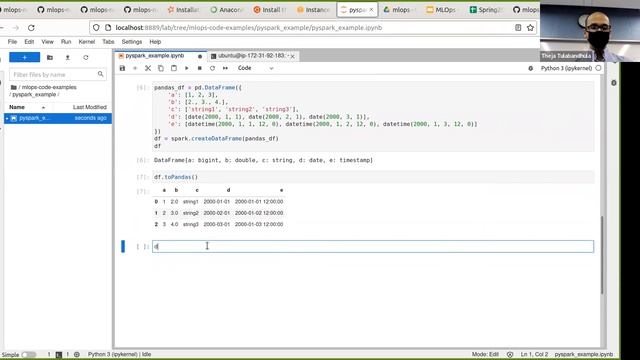Click 2000-03-01 date in output table
The width and height of the screenshot is (640, 360).
216,224
